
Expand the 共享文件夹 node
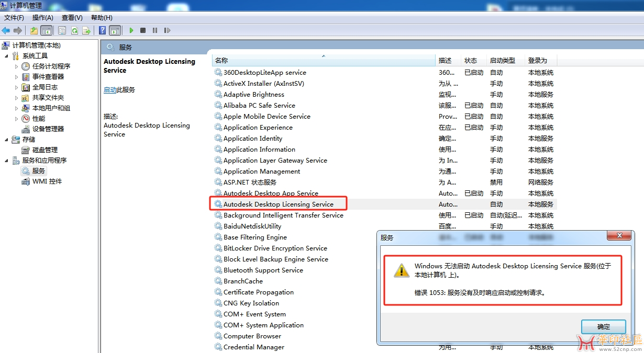click(x=17, y=98)
